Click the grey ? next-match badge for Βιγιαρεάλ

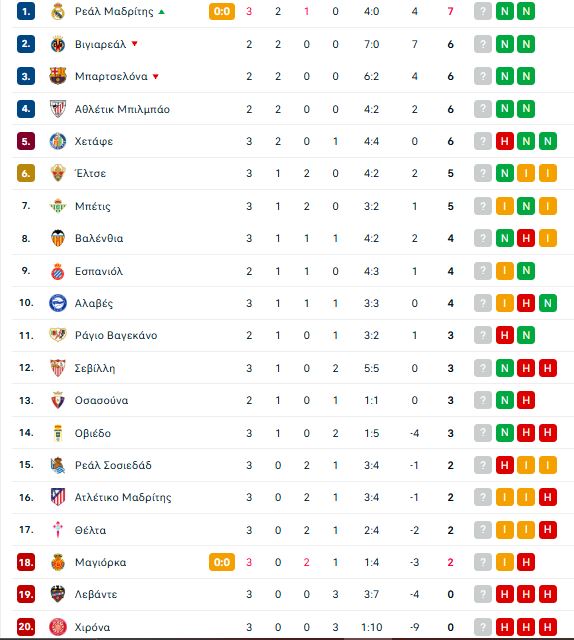[483, 44]
